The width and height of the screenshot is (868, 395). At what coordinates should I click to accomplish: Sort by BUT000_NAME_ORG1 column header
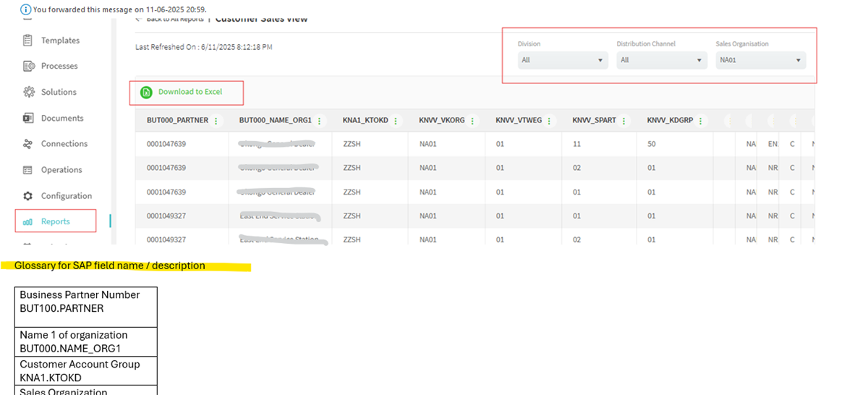click(x=276, y=120)
